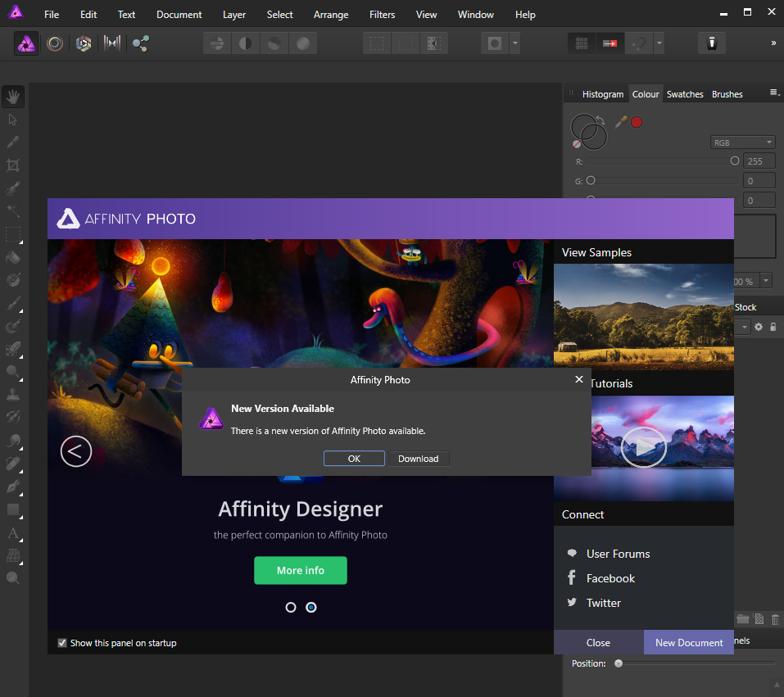This screenshot has width=784, height=697.
Task: Click New Document in welcome panel
Action: pyautogui.click(x=689, y=642)
